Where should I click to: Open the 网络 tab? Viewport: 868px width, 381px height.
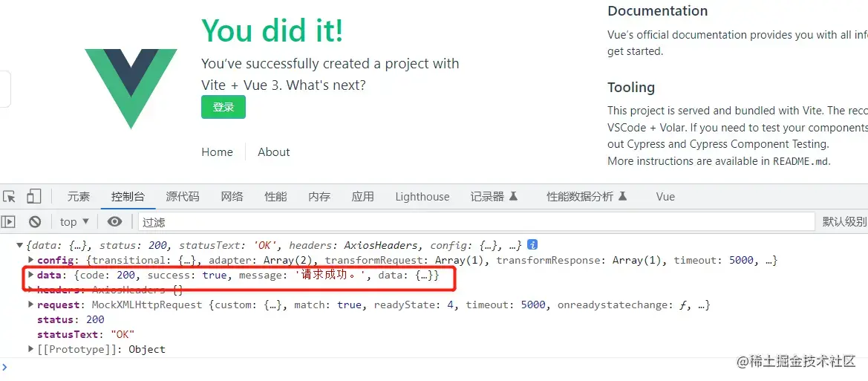tap(232, 197)
